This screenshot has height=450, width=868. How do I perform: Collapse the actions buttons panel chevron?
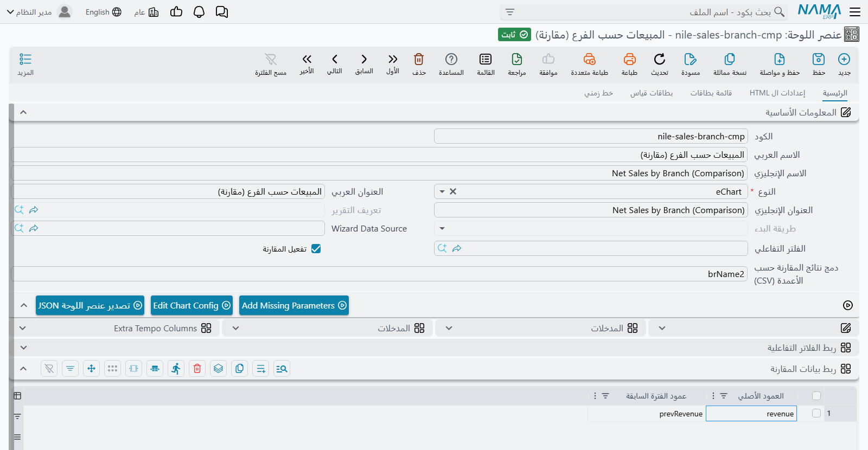point(24,305)
